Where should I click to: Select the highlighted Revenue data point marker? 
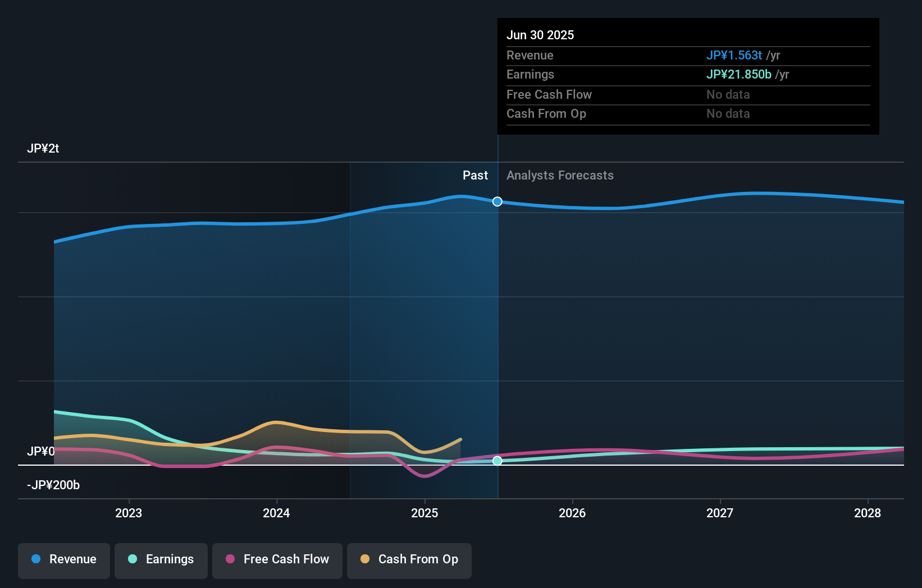coord(496,201)
